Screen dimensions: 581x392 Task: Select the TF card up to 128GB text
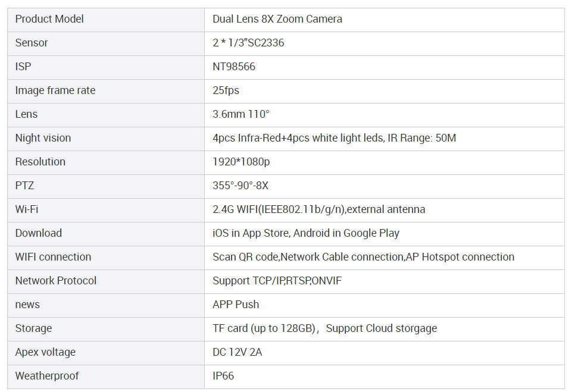tap(264, 328)
